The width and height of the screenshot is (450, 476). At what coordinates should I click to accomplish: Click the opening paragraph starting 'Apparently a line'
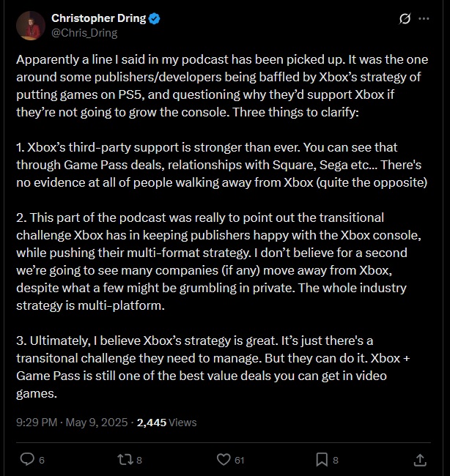(222, 86)
